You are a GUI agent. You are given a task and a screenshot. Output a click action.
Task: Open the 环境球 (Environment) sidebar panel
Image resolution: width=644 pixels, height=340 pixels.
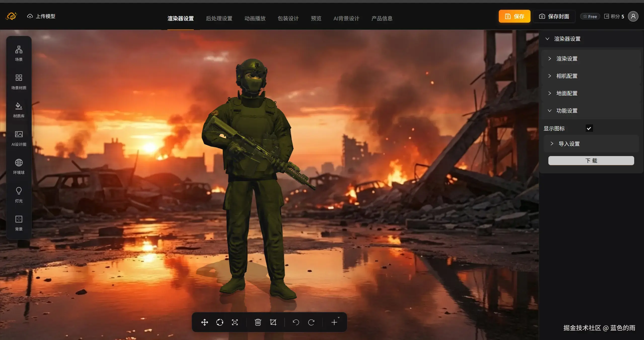point(19,166)
